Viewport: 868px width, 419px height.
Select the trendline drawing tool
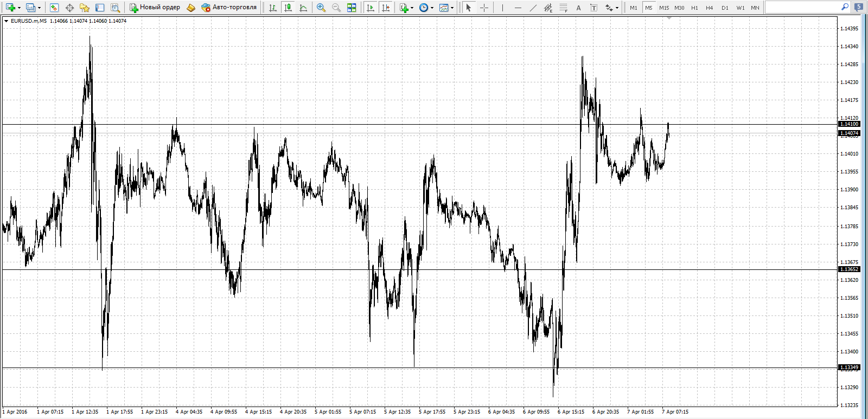click(x=533, y=8)
